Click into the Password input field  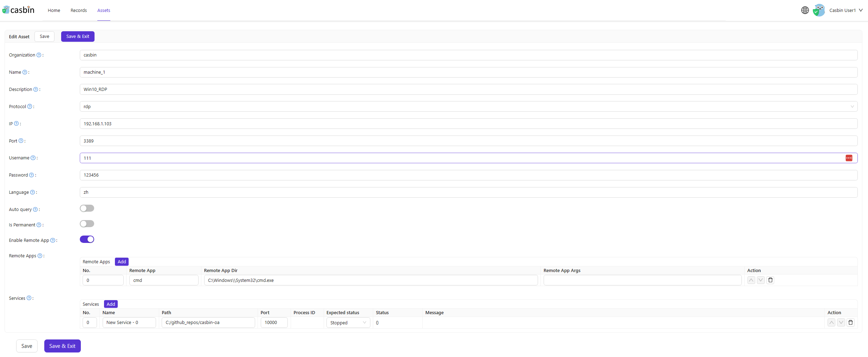coord(468,175)
